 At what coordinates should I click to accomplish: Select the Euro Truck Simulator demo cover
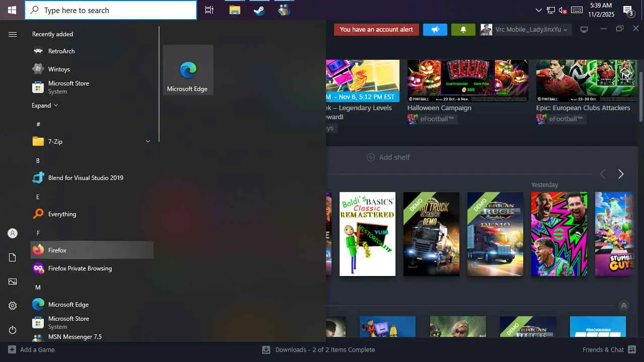(x=431, y=234)
